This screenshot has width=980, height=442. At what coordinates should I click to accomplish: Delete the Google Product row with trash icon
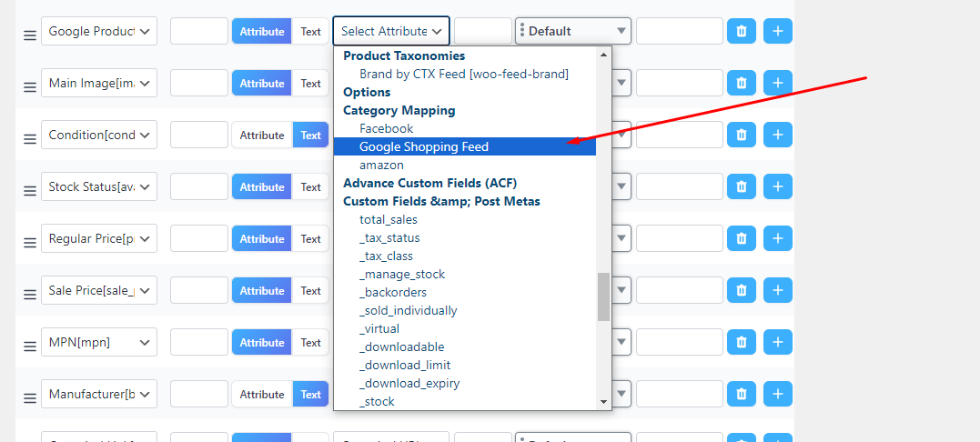tap(741, 31)
